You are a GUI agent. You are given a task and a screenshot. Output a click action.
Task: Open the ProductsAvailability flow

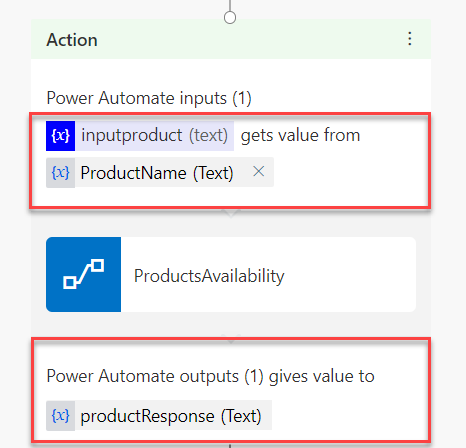point(231,274)
